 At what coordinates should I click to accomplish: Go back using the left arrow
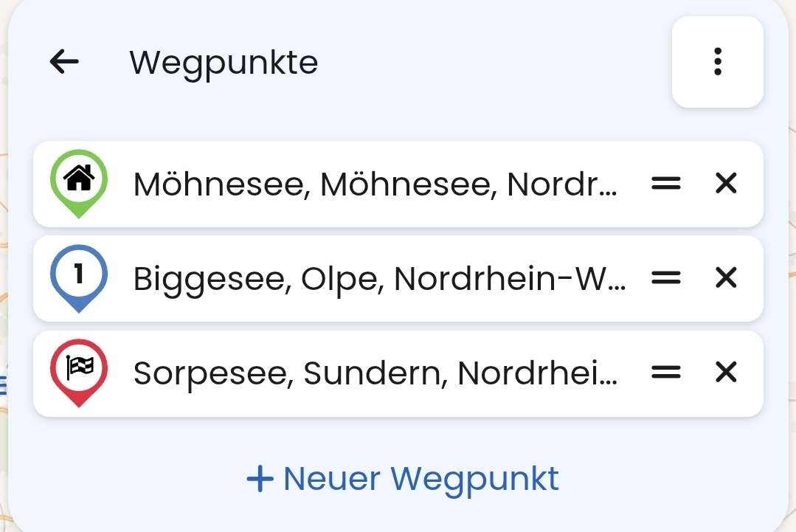[64, 62]
